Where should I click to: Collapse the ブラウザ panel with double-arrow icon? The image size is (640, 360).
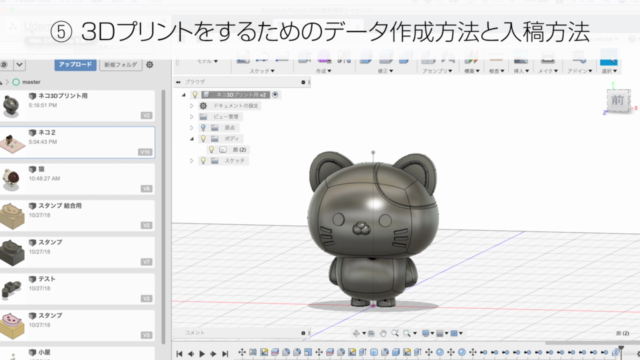click(178, 82)
